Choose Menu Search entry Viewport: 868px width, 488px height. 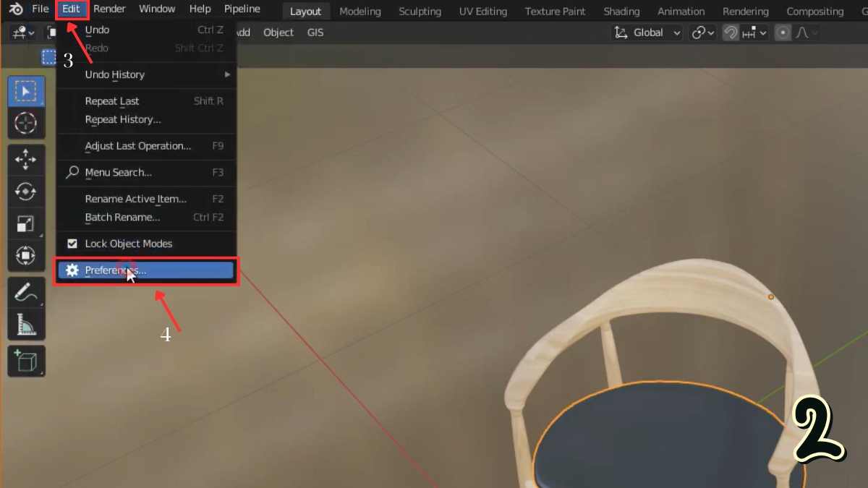pyautogui.click(x=145, y=172)
